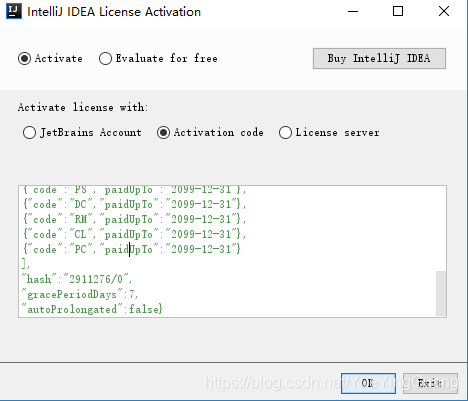The image size is (468, 401).
Task: Minimize the License Activation window
Action: click(353, 12)
